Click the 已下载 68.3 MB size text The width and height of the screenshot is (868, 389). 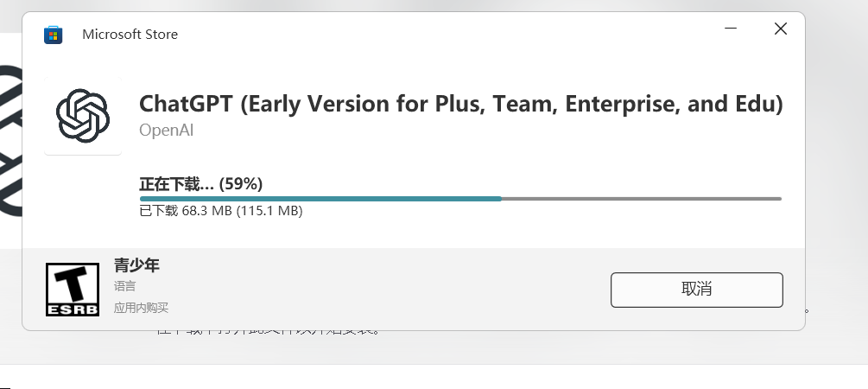coord(220,211)
